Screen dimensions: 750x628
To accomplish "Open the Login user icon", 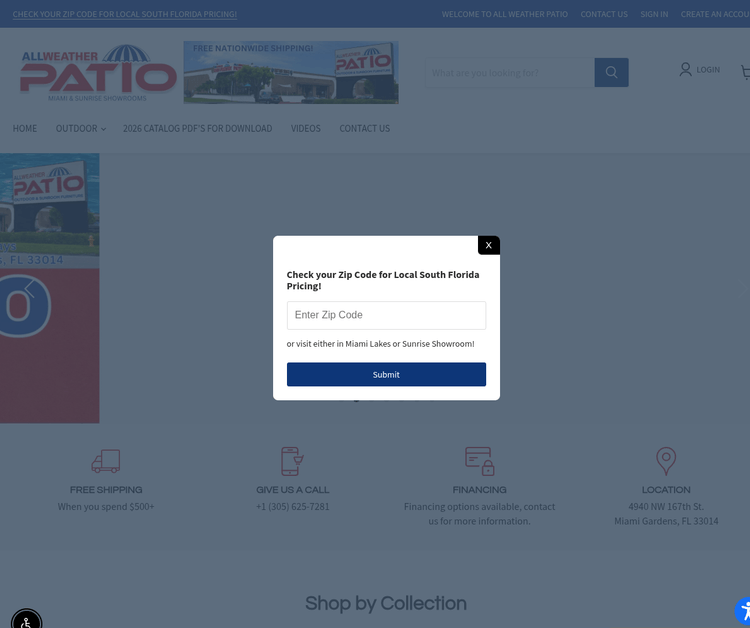I will pos(685,69).
